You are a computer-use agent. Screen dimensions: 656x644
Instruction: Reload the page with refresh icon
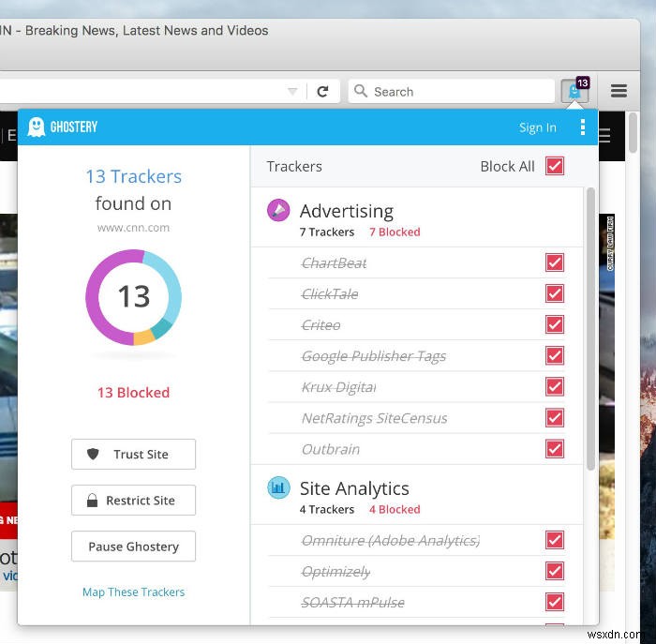322,91
